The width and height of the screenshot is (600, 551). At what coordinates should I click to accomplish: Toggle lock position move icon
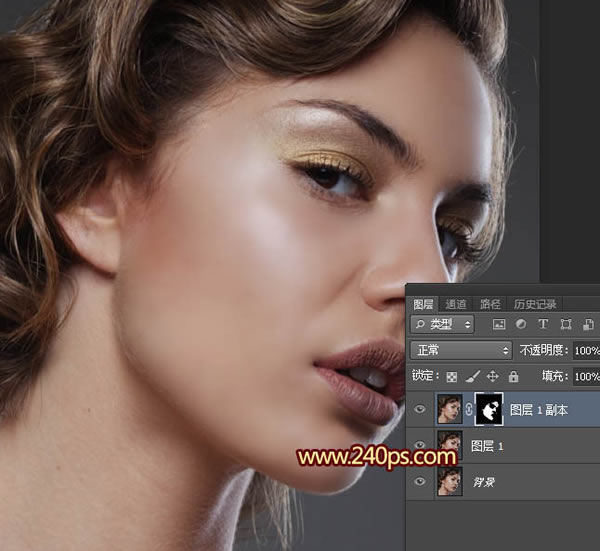492,377
